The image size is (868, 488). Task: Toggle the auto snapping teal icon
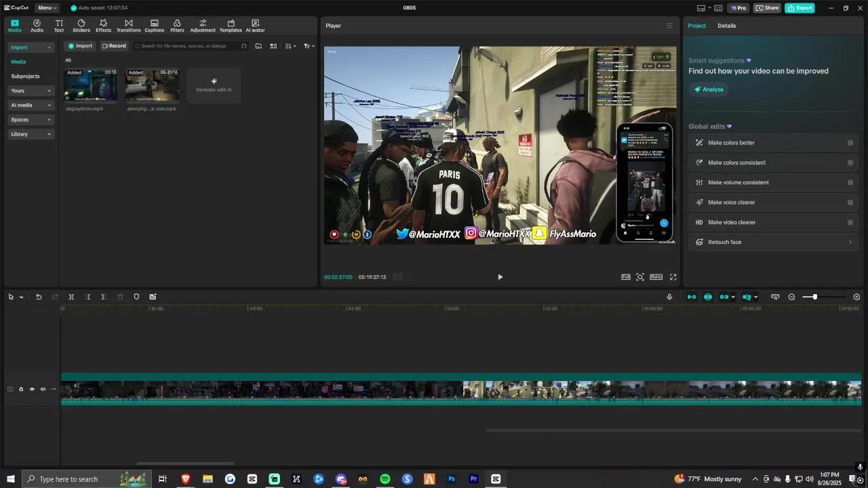click(x=708, y=297)
